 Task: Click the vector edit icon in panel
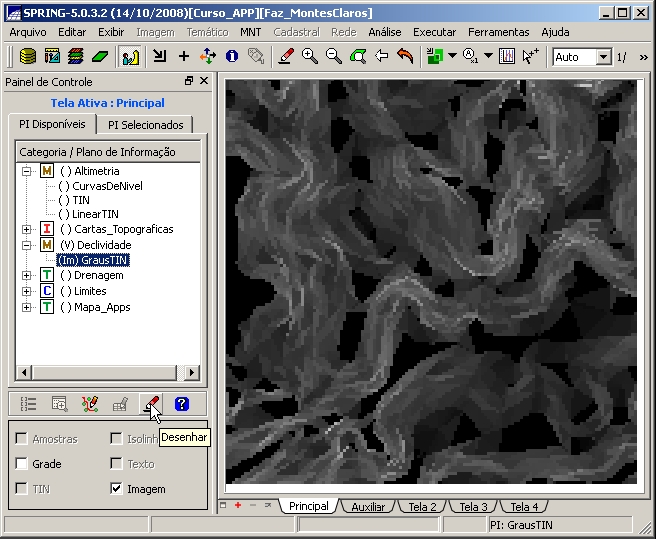point(90,404)
